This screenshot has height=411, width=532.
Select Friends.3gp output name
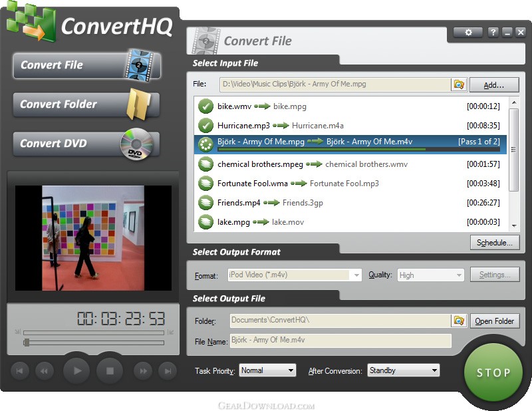303,203
